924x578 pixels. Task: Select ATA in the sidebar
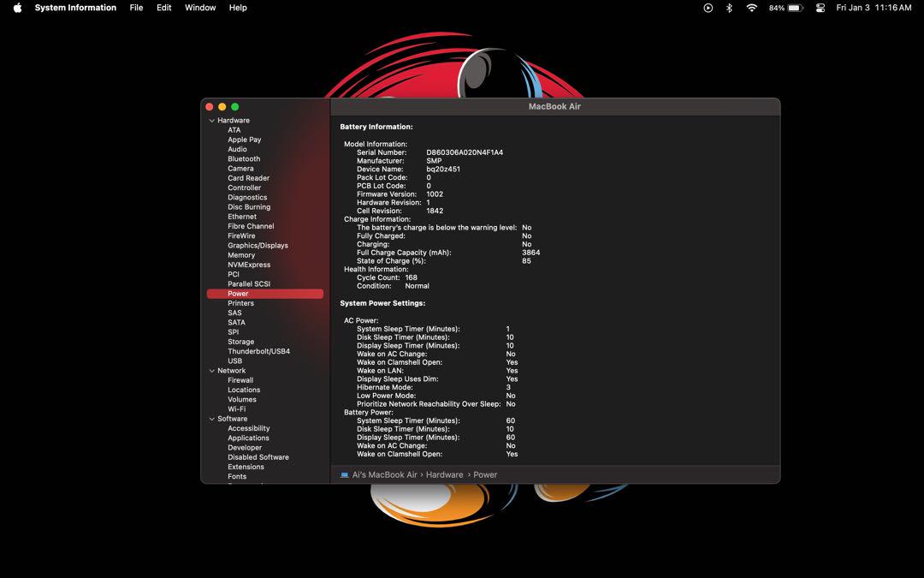tap(234, 130)
